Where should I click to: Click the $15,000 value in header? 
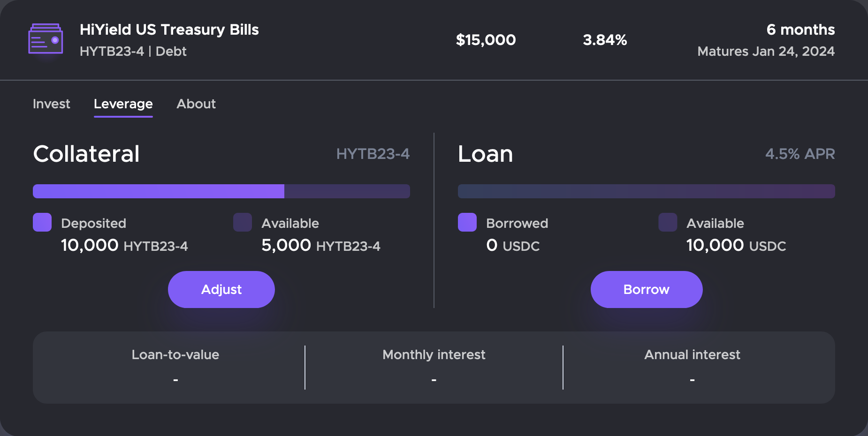coord(486,40)
